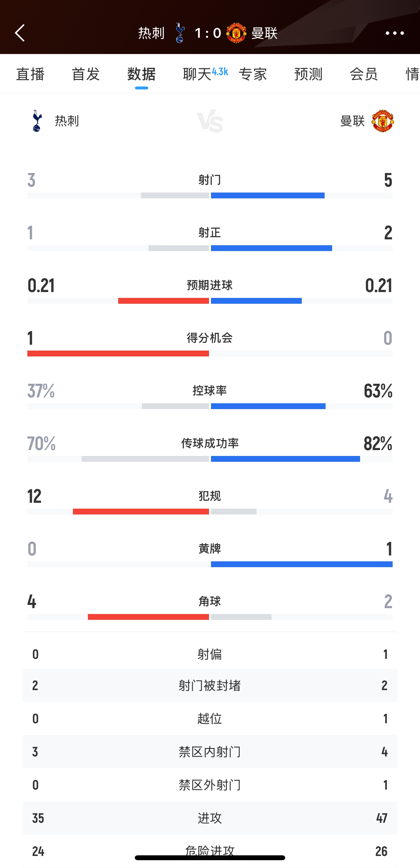The image size is (420, 868).
Task: Tap Tottenham logo beside 热刺 in stats
Action: pyautogui.click(x=37, y=121)
